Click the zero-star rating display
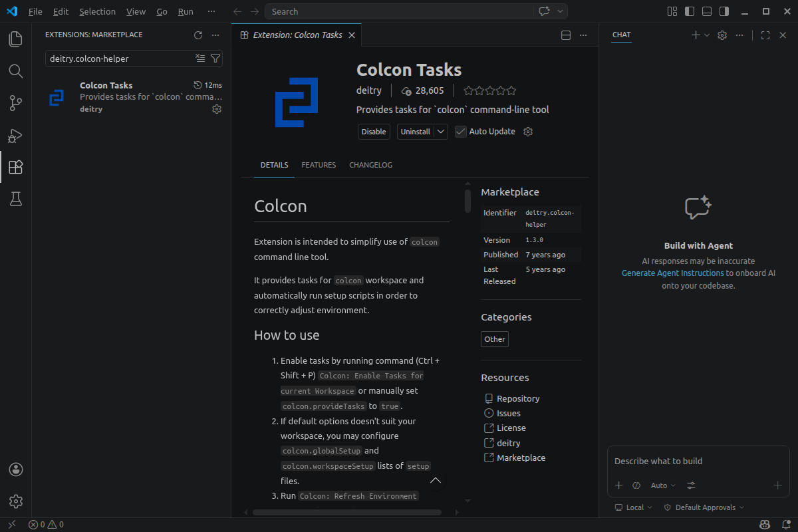798x532 pixels. click(x=489, y=91)
